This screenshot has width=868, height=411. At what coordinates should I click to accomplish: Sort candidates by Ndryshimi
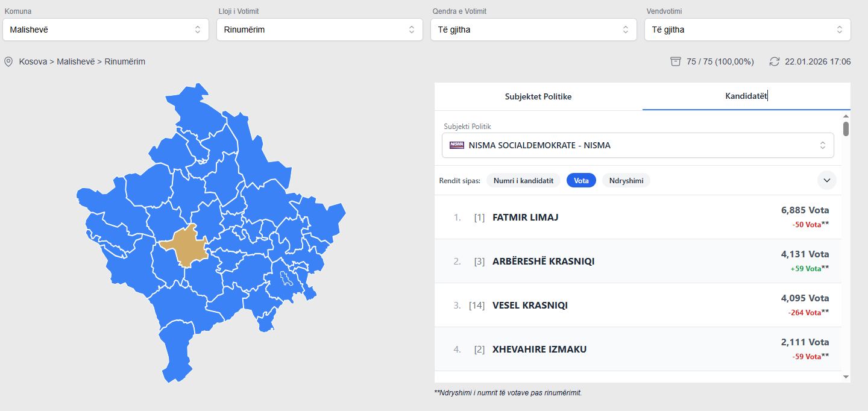tap(626, 181)
